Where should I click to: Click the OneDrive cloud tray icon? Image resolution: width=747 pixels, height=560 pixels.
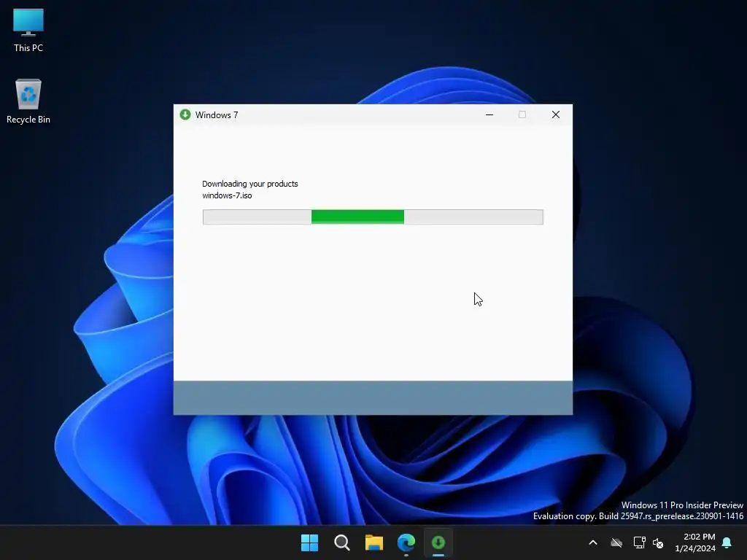[x=616, y=542]
